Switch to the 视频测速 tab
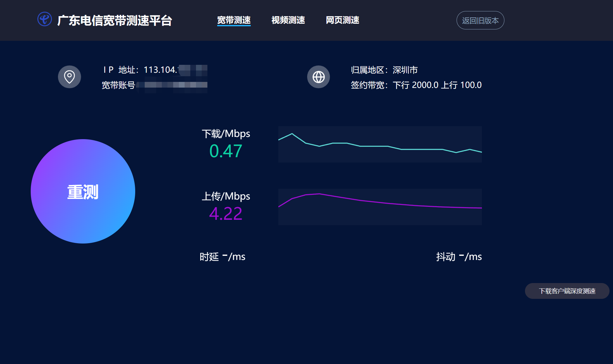Image resolution: width=613 pixels, height=364 pixels. point(288,20)
